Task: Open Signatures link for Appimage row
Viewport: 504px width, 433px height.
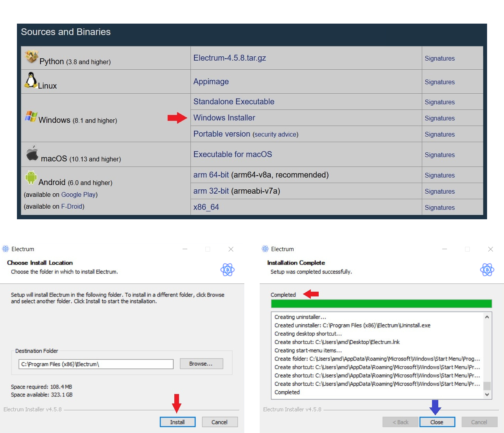Action: [439, 82]
